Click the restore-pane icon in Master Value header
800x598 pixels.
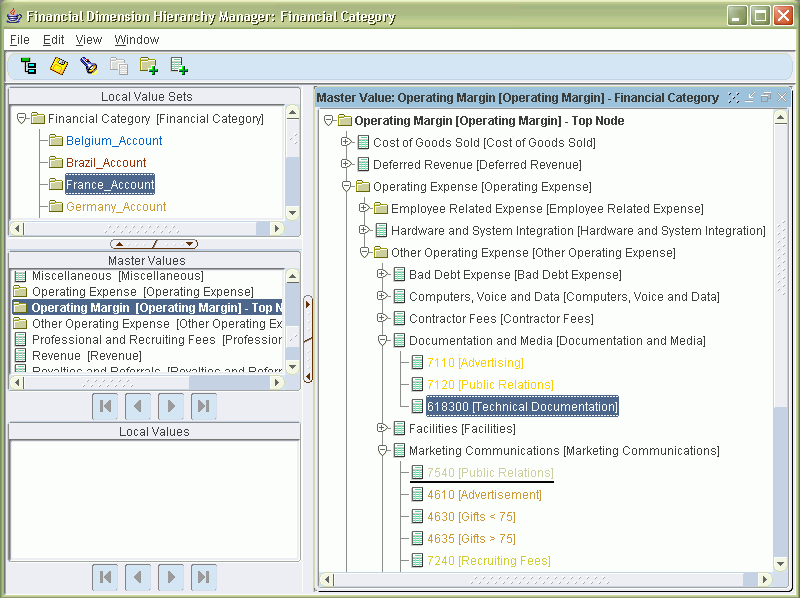click(x=766, y=97)
